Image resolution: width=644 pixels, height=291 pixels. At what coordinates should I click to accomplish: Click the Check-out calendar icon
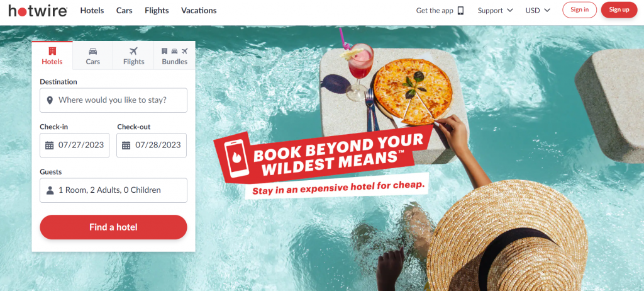[x=126, y=145]
